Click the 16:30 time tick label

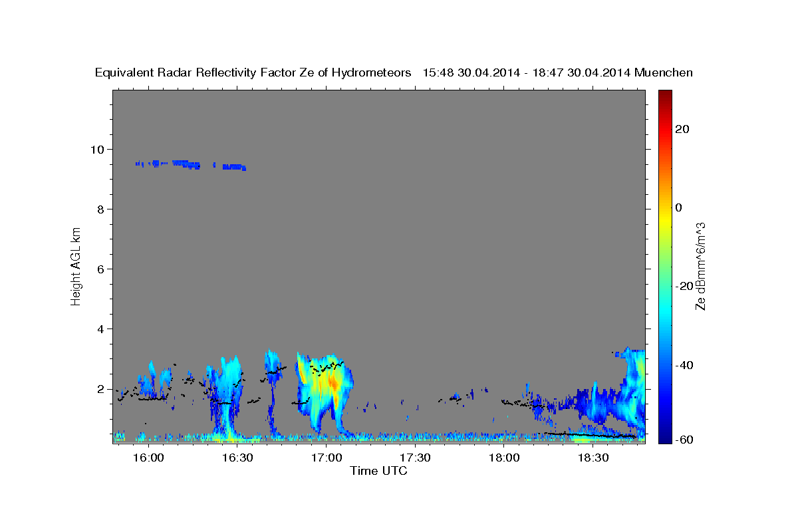(237, 458)
